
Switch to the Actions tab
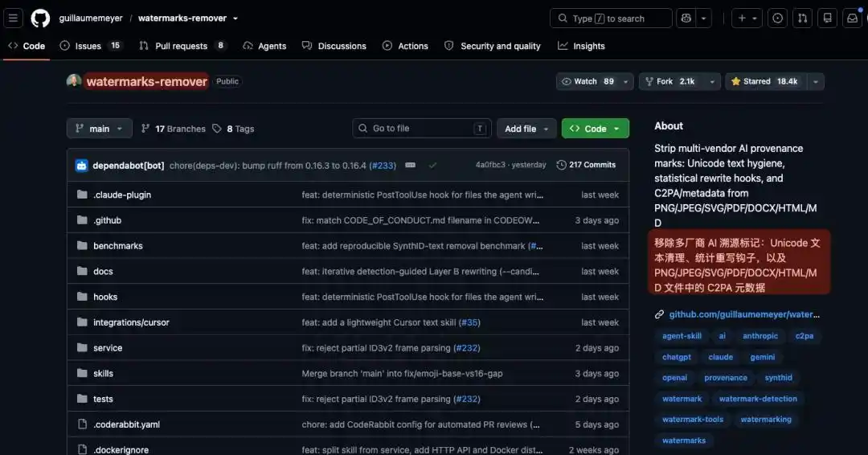point(405,46)
